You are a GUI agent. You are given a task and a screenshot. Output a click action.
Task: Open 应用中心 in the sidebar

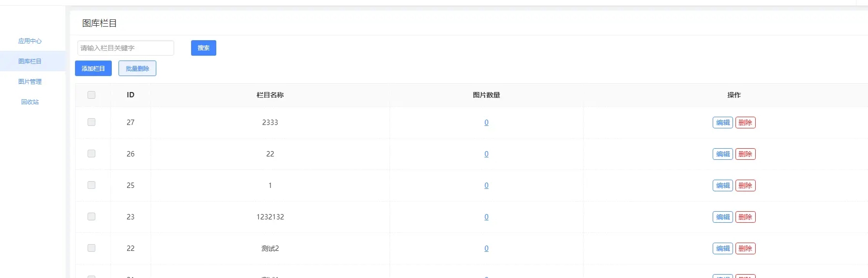point(30,41)
